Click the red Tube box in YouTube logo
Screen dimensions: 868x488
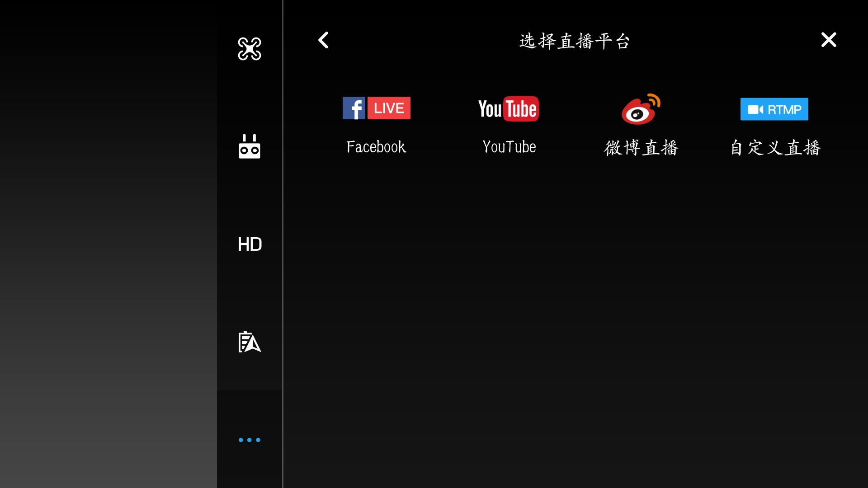pos(521,109)
